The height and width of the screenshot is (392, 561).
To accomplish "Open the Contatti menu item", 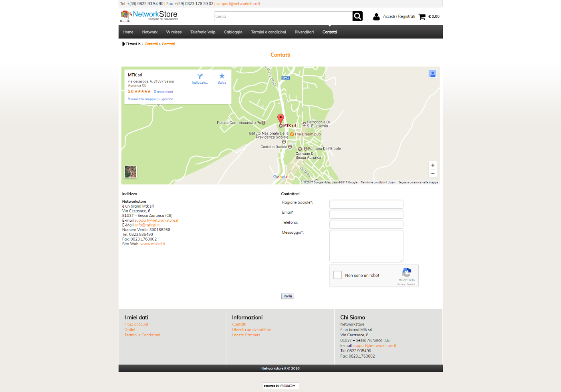I will (x=329, y=32).
